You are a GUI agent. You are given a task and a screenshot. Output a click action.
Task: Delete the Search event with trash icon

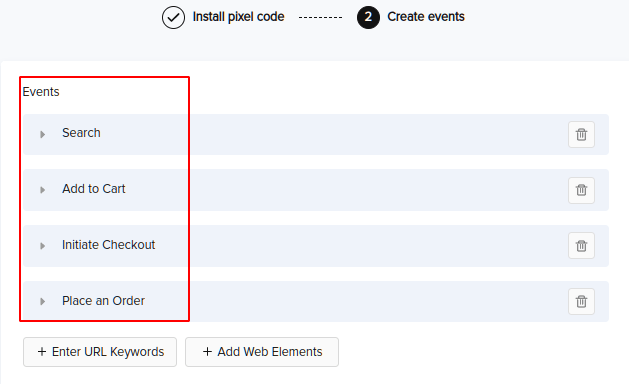tap(581, 134)
